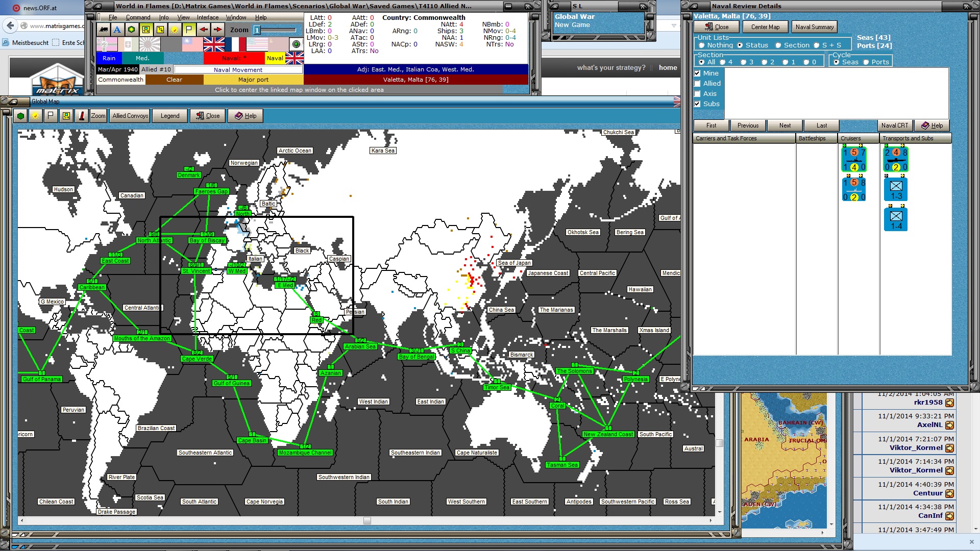Click the sun icon in main toolbar
Viewport: 980px width, 551px height.
[x=175, y=30]
